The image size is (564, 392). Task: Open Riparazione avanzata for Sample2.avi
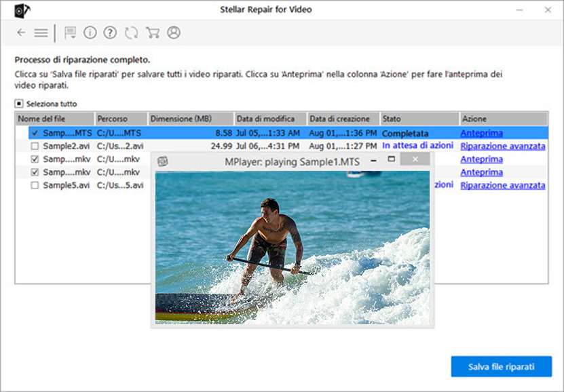coord(502,145)
